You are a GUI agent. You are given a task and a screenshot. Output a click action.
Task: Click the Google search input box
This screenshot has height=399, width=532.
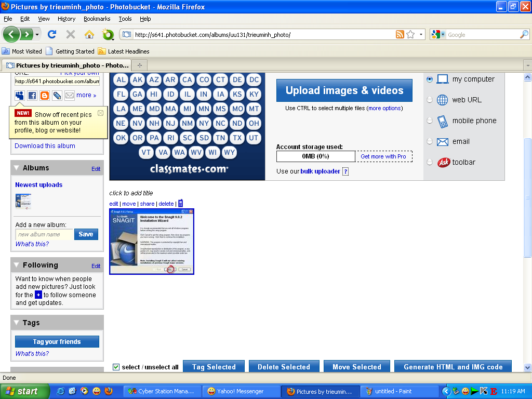tap(483, 35)
